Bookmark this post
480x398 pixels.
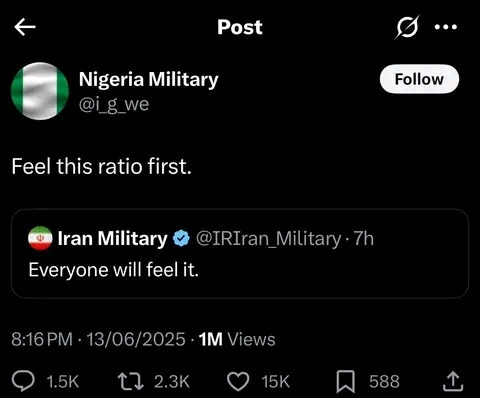(x=346, y=382)
